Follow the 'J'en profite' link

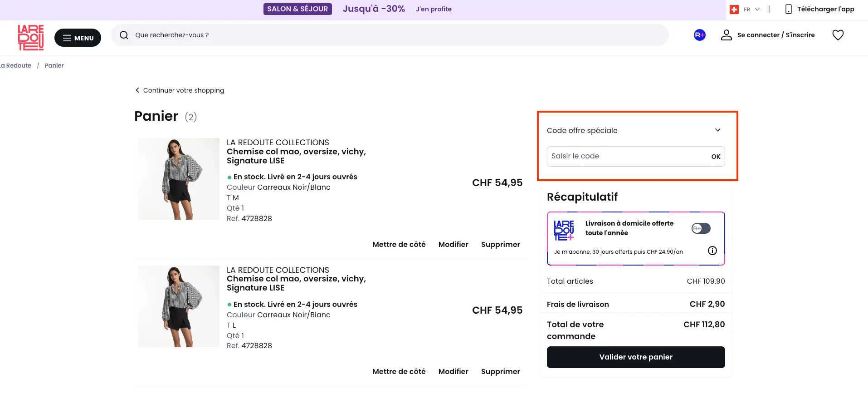(434, 9)
